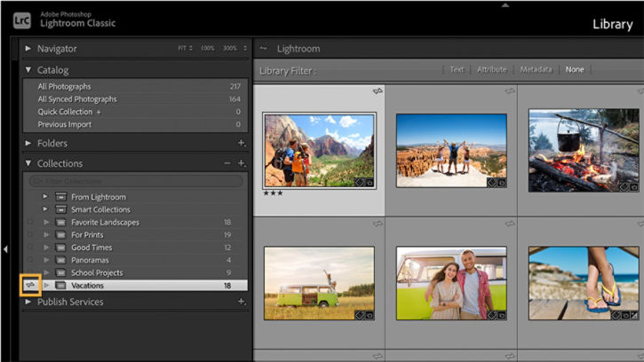Click the Attribute filter option

[x=491, y=69]
